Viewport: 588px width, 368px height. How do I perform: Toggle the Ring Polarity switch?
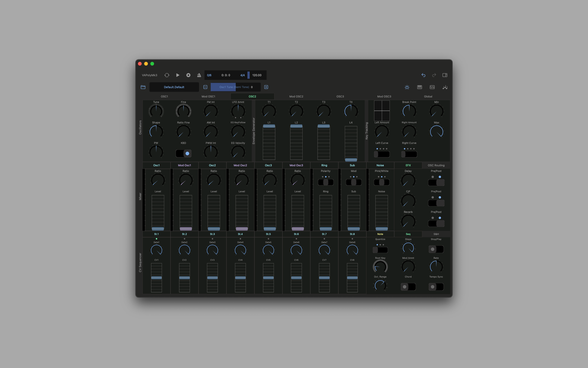coord(325,182)
